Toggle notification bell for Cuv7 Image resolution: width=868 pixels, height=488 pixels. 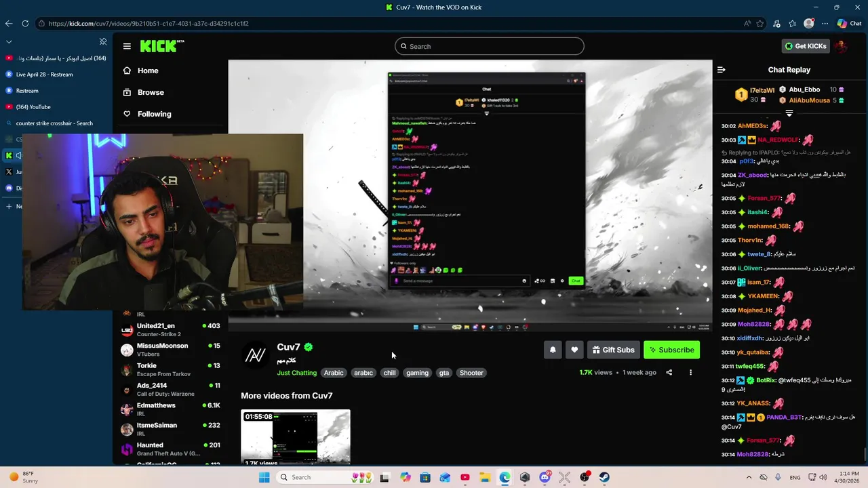coord(553,350)
